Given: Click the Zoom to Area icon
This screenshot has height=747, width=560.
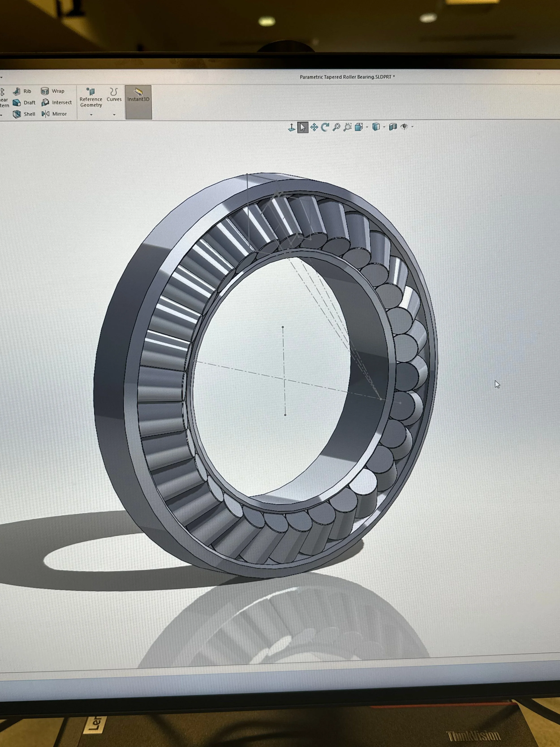Looking at the screenshot, I should (x=347, y=127).
